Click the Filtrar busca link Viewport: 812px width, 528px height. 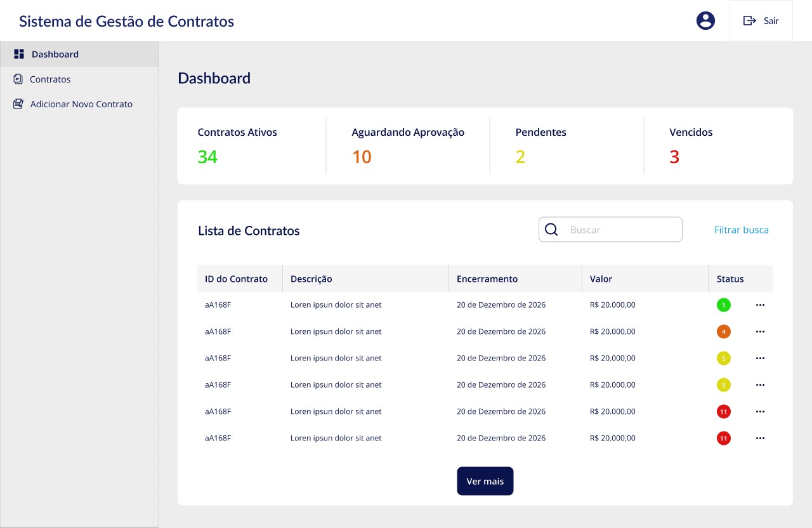coord(742,230)
